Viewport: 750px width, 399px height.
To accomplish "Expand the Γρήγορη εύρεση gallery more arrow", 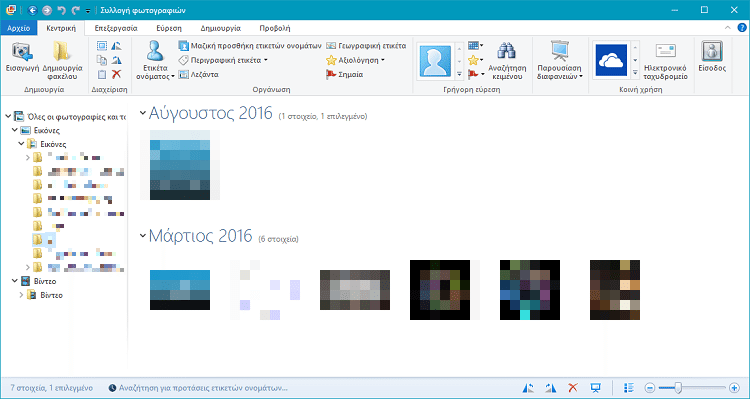I will click(459, 74).
